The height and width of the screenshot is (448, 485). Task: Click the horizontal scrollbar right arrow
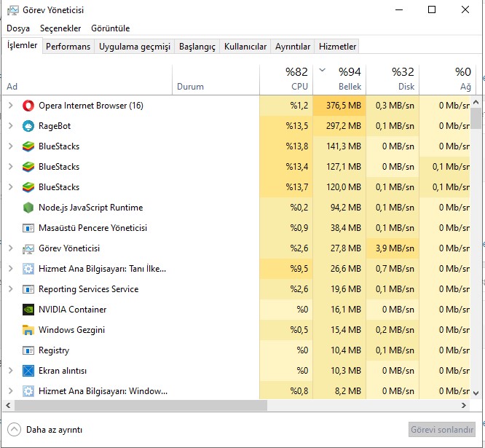464,405
